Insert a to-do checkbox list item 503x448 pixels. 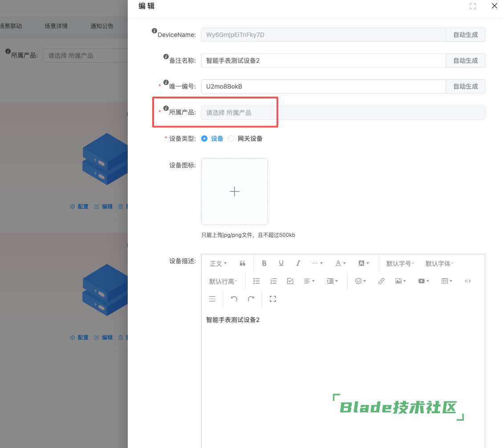click(x=290, y=281)
